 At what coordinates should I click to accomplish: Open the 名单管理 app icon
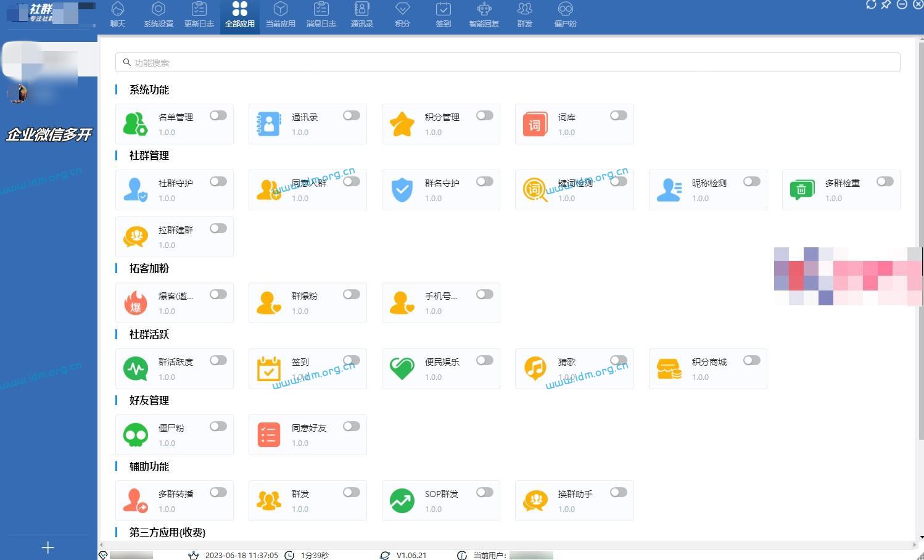coord(135,124)
